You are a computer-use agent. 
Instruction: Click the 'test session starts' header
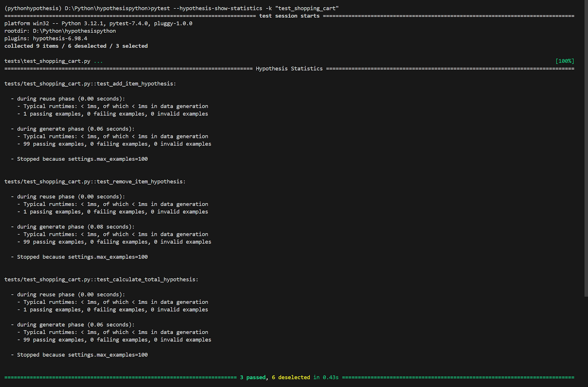[289, 16]
